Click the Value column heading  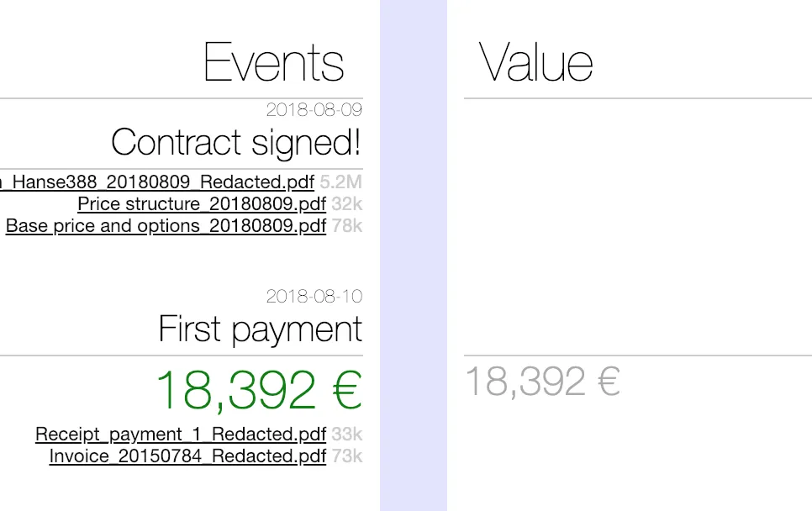[536, 62]
